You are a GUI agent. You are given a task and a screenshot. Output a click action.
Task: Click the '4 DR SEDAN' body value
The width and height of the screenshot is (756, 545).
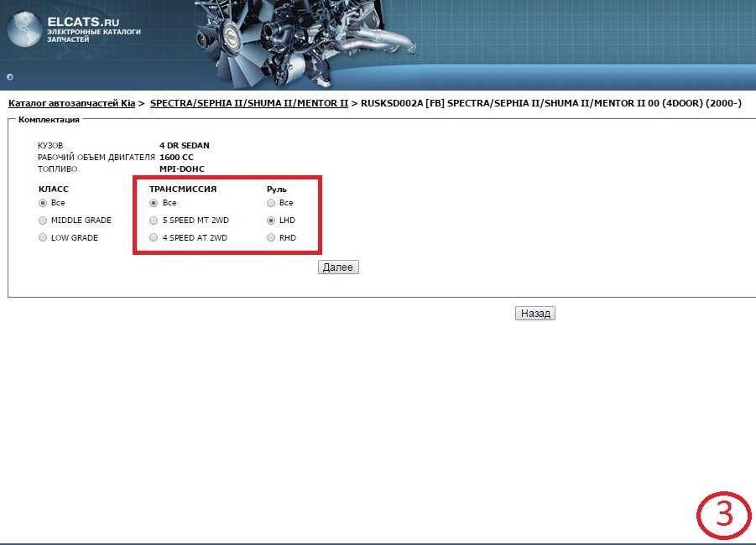(x=185, y=146)
